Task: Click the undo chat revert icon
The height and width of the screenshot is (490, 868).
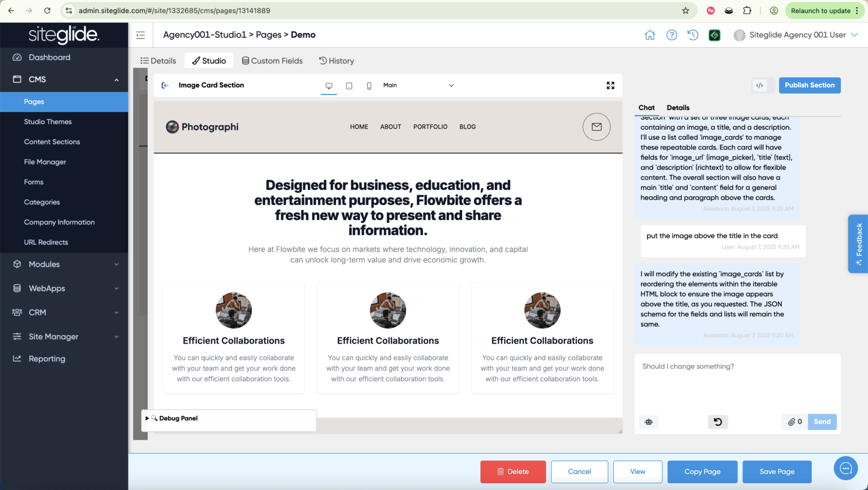Action: tap(718, 422)
